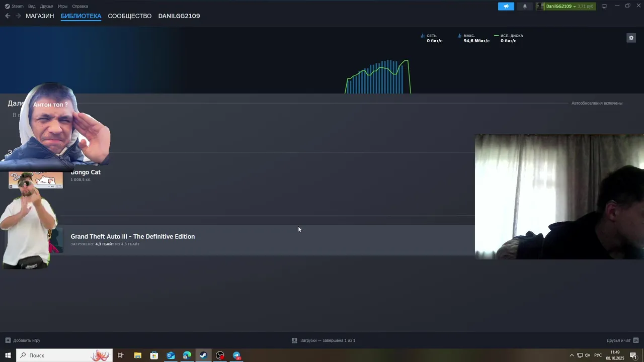Open the Вид menu

click(x=32, y=6)
